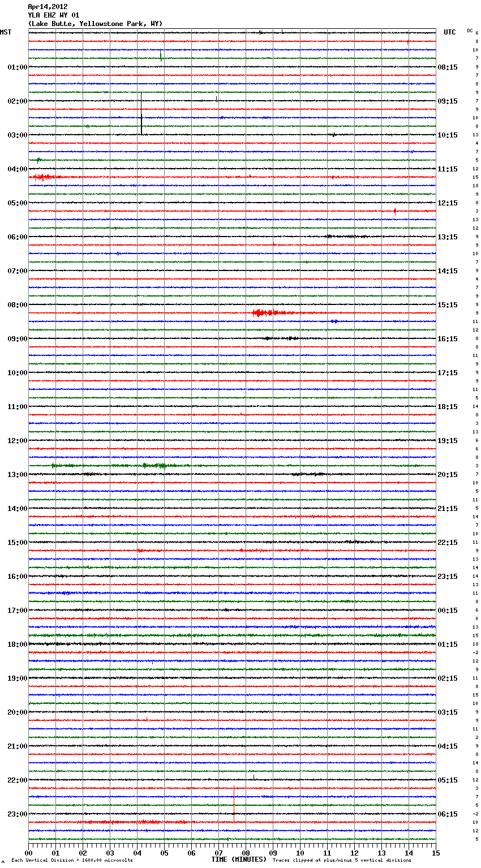Click the "14:15" UTC time label
This screenshot has width=481, height=868.
(448, 271)
